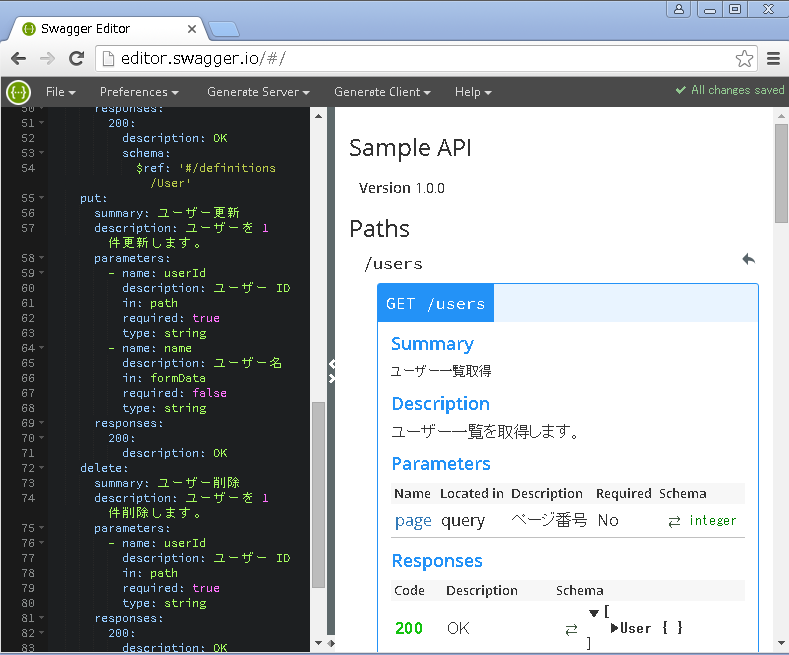
Task: Click the preview pane scrollbar thumb
Action: pyautogui.click(x=781, y=173)
